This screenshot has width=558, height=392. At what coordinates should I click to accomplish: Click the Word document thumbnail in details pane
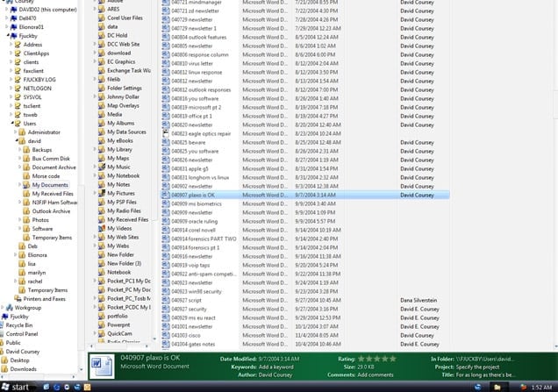click(102, 366)
